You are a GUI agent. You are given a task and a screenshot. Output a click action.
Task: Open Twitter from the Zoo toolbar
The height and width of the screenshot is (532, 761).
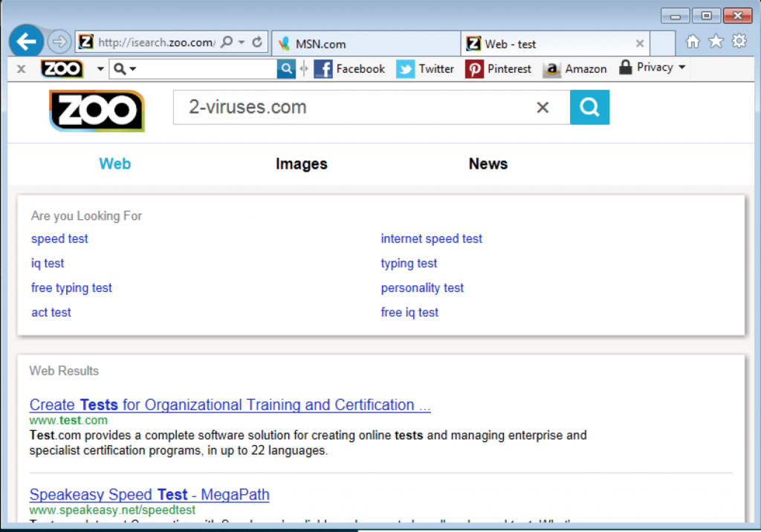[425, 69]
